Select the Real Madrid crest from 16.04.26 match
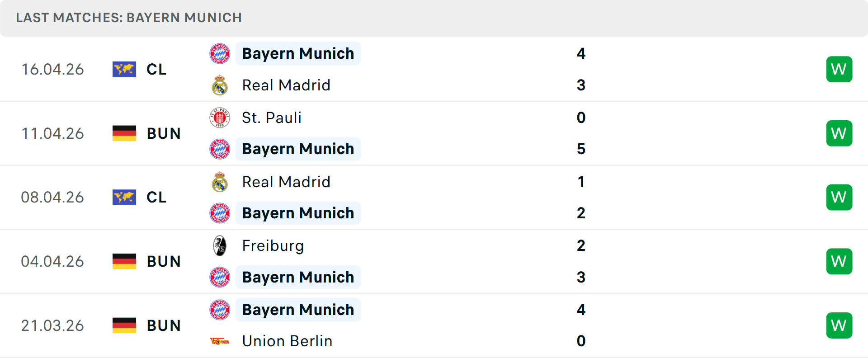 (220, 85)
